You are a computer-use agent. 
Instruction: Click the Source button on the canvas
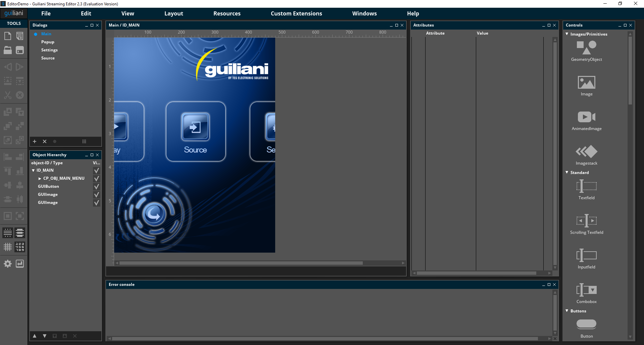point(196,131)
